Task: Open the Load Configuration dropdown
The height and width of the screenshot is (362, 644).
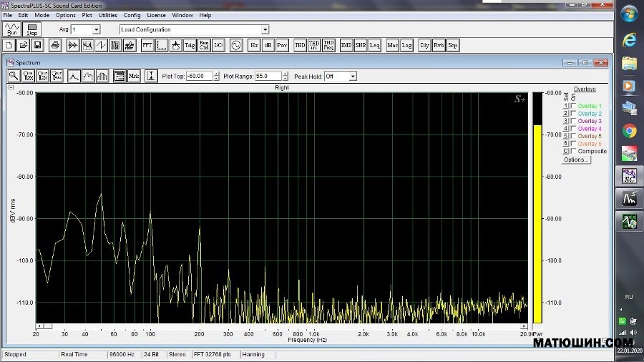Action: click(x=265, y=29)
